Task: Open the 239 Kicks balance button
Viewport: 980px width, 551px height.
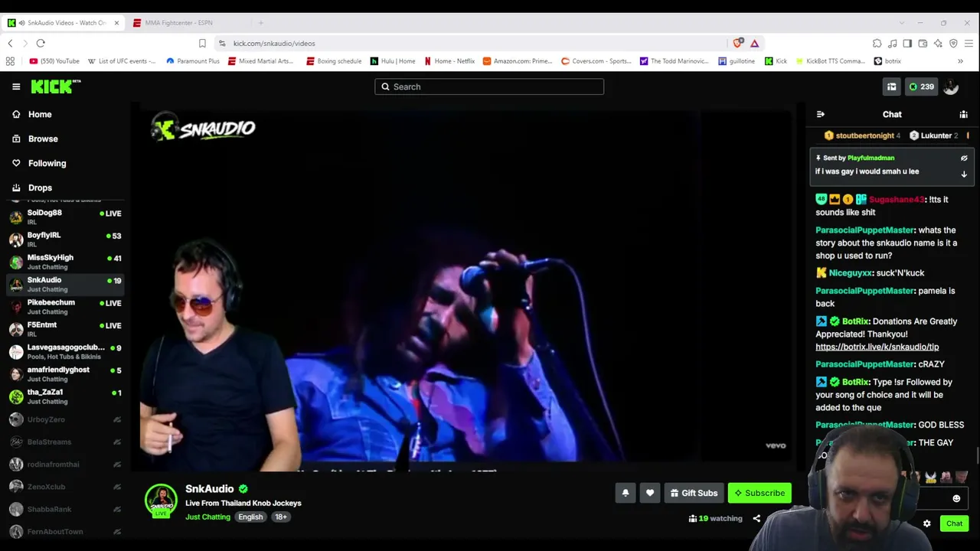Action: (x=922, y=87)
